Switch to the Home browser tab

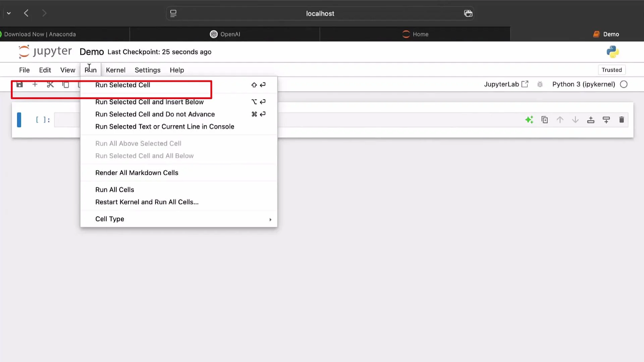[x=415, y=34]
